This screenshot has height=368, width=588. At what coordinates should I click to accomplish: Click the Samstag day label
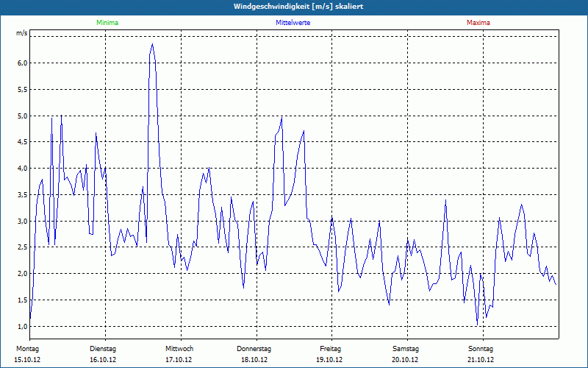pos(406,349)
